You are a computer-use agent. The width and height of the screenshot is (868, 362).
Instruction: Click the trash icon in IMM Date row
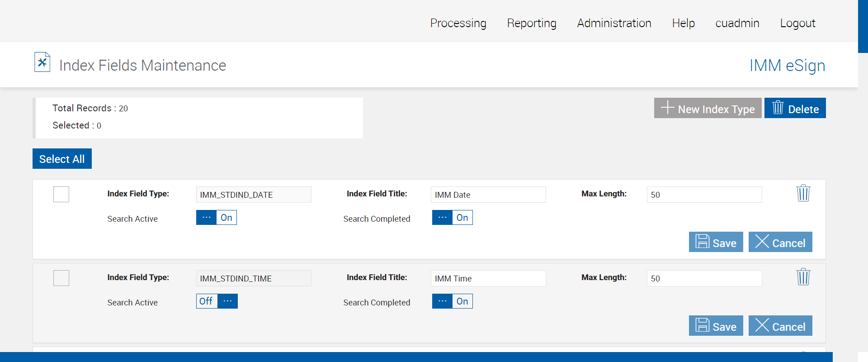[803, 193]
